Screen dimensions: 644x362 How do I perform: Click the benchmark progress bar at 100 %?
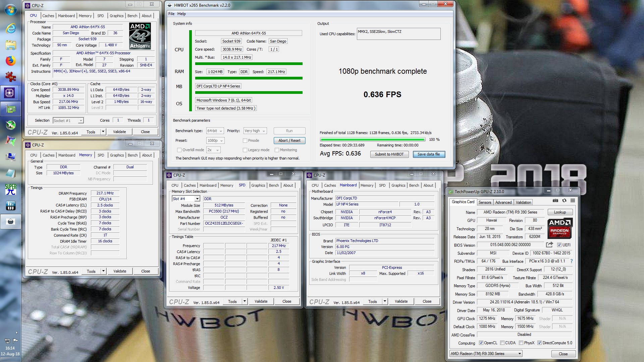pyautogui.click(x=373, y=139)
